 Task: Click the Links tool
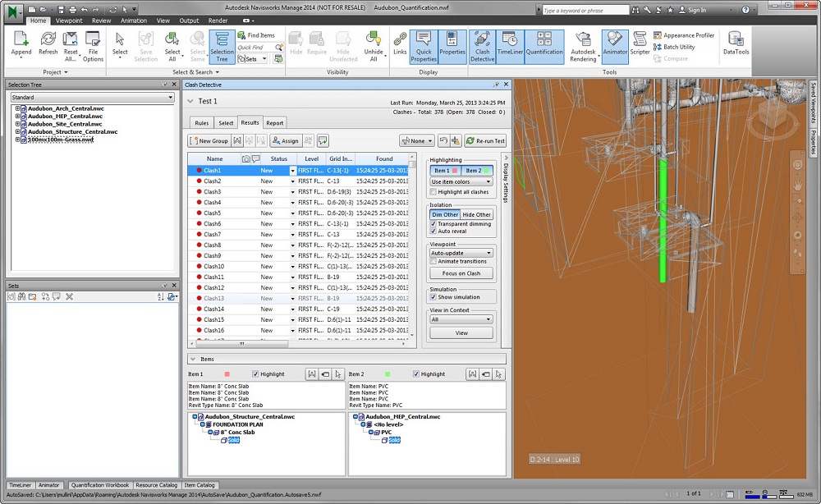click(400, 43)
